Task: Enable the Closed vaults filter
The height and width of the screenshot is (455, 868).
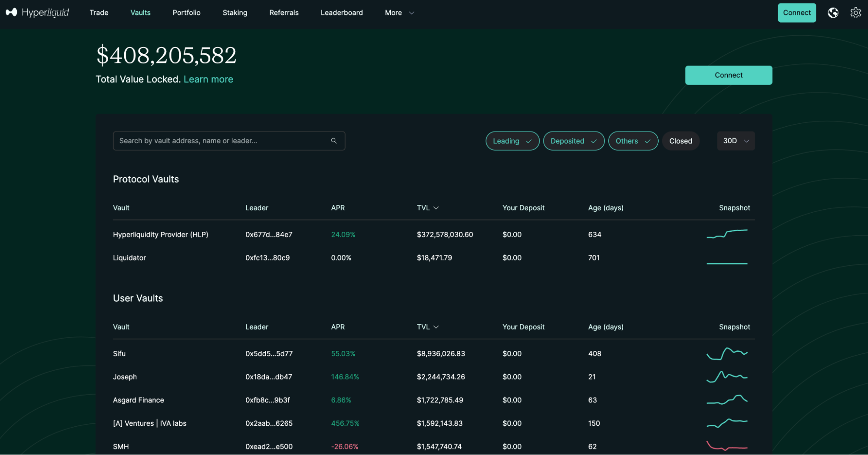Action: coord(680,141)
